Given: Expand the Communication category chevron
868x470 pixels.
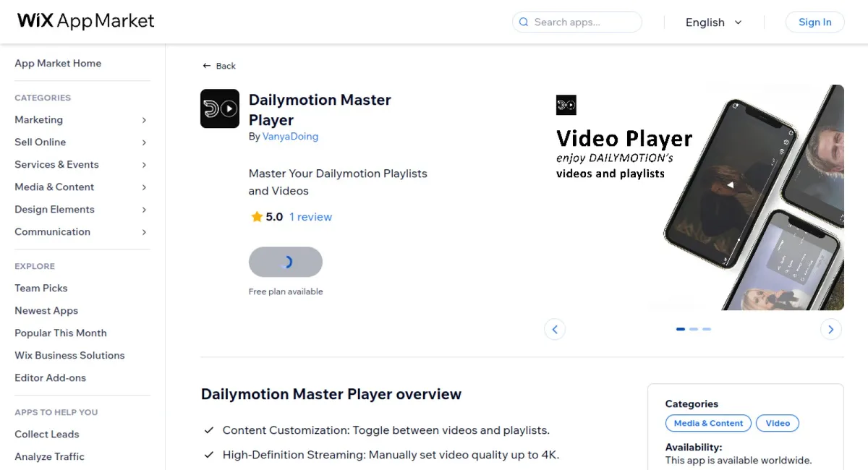Looking at the screenshot, I should (144, 232).
